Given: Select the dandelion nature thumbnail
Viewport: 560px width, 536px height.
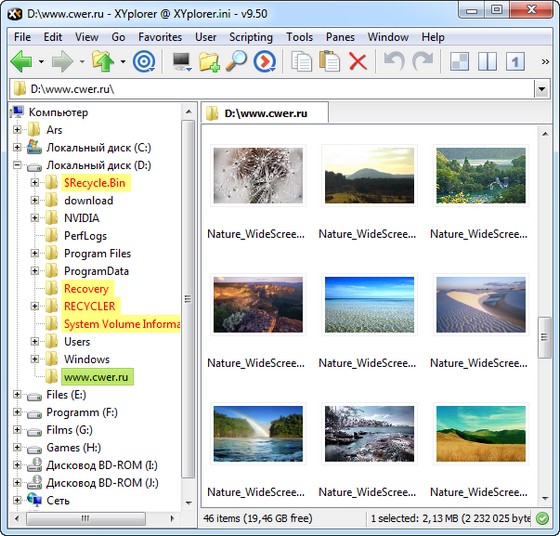Looking at the screenshot, I should [258, 175].
